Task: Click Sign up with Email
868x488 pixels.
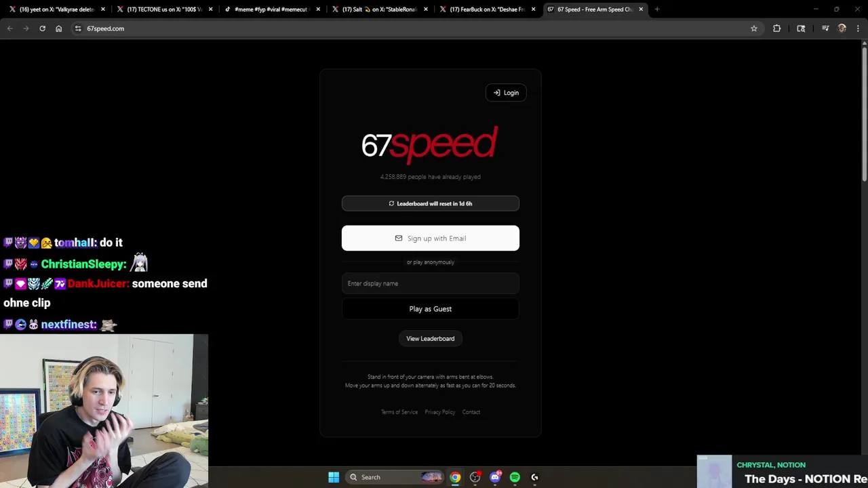Action: coord(431,238)
